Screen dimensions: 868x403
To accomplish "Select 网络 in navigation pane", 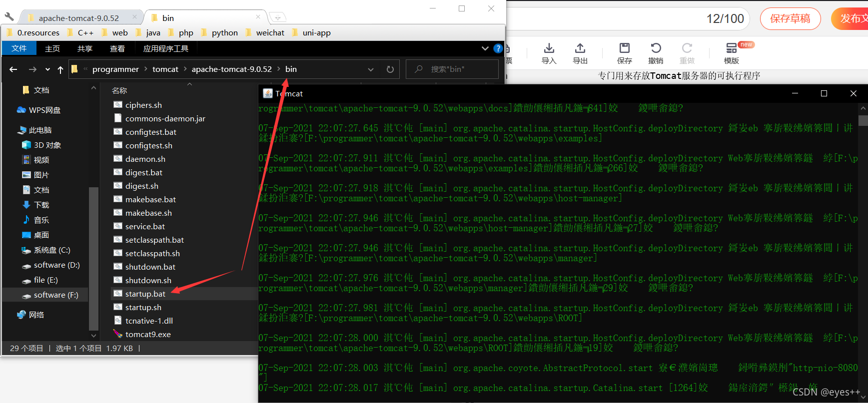I will pos(30,315).
